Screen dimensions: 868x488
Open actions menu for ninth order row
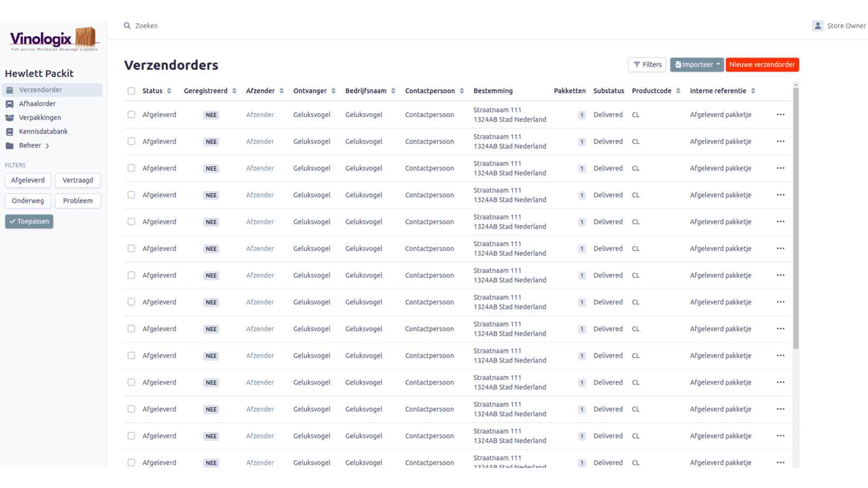coord(781,329)
